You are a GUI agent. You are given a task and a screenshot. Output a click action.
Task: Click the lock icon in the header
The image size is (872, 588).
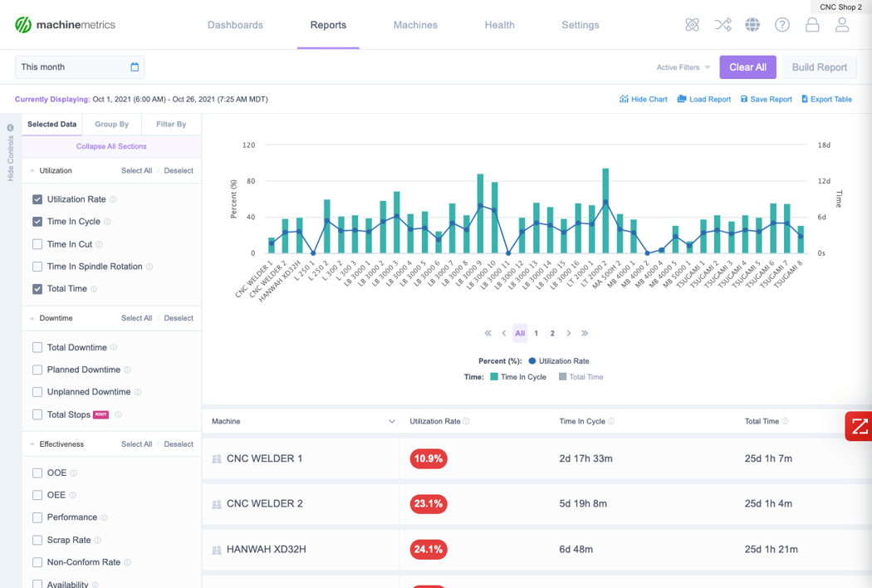[x=812, y=25]
